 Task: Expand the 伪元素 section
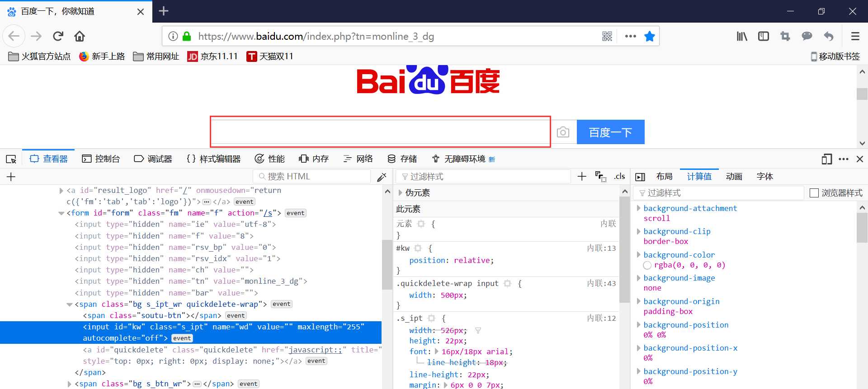[x=401, y=193]
